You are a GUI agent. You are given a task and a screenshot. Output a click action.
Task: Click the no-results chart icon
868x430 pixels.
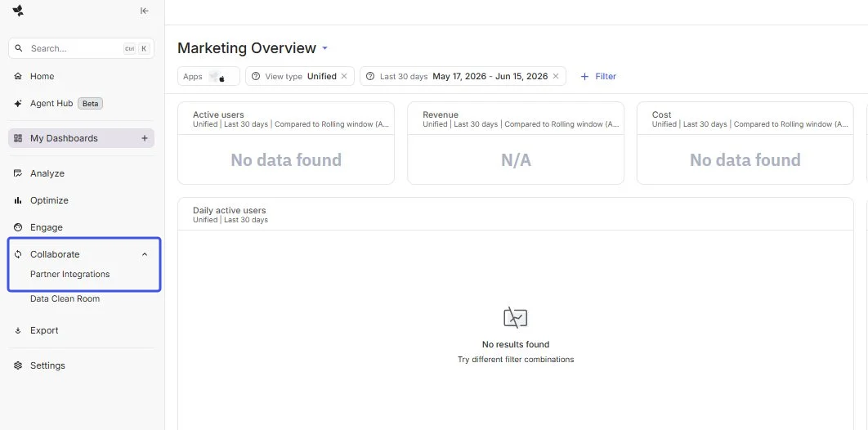[516, 318]
